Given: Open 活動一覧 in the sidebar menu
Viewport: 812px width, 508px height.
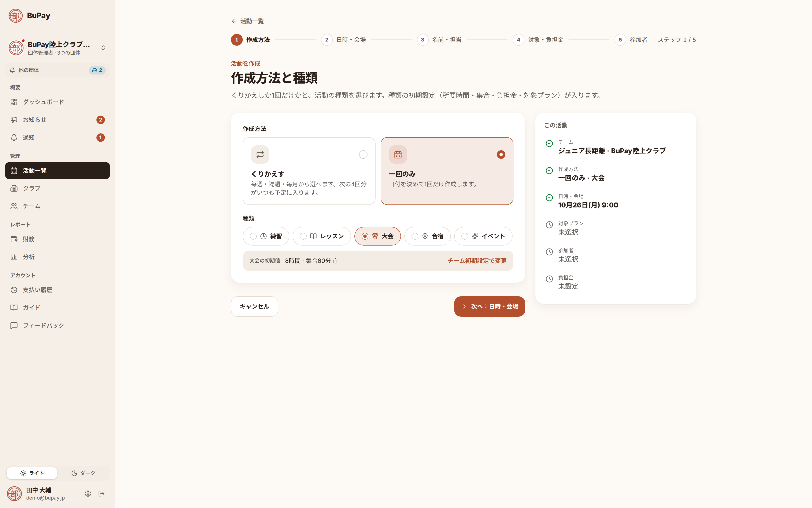Looking at the screenshot, I should coord(57,171).
